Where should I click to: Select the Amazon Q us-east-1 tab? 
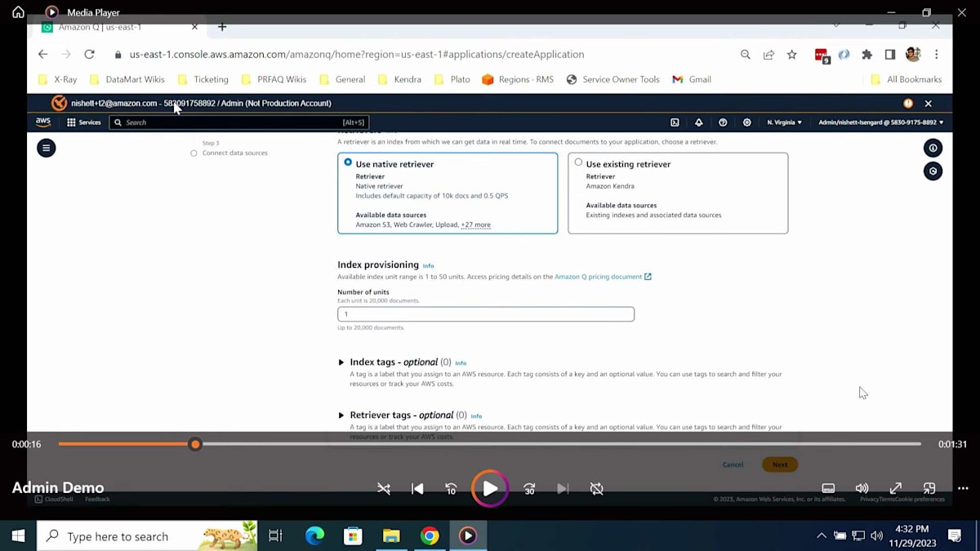[118, 27]
